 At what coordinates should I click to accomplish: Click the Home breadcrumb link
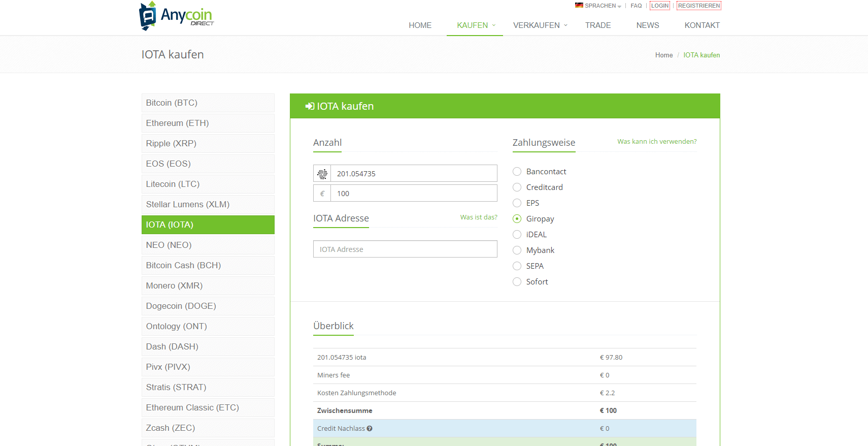pyautogui.click(x=664, y=55)
